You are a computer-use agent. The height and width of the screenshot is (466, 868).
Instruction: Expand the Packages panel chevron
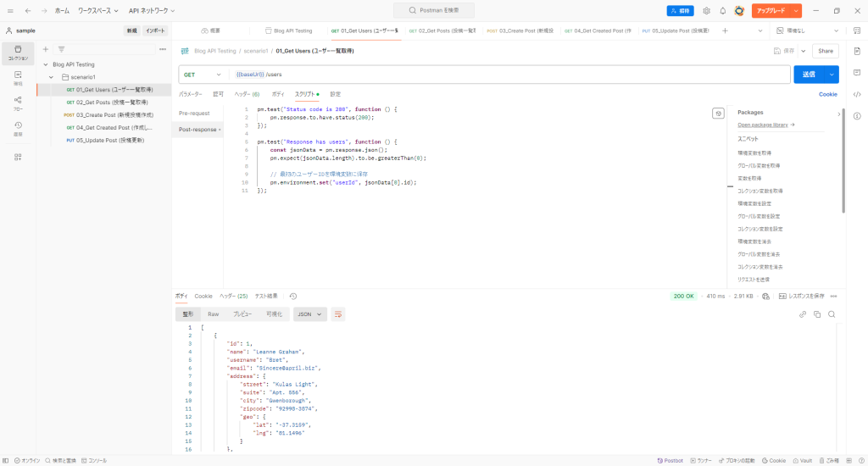838,114
